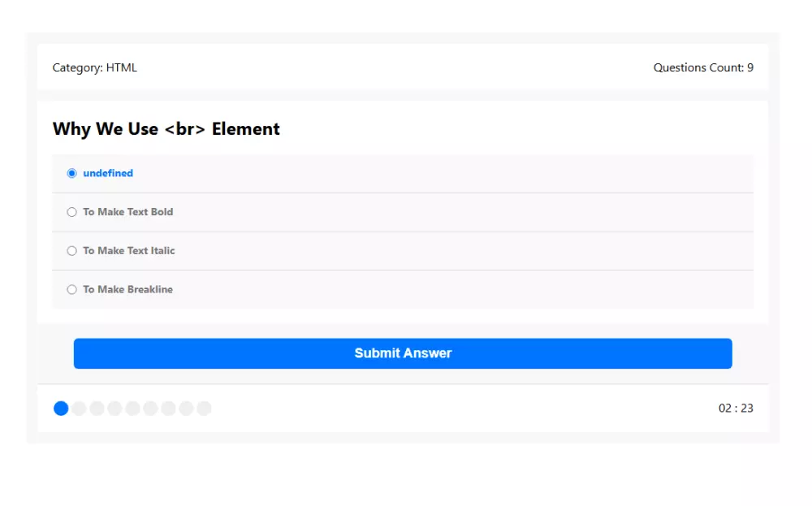This screenshot has height=506, width=812.
Task: Click the last gray progress bullet
Action: point(204,409)
